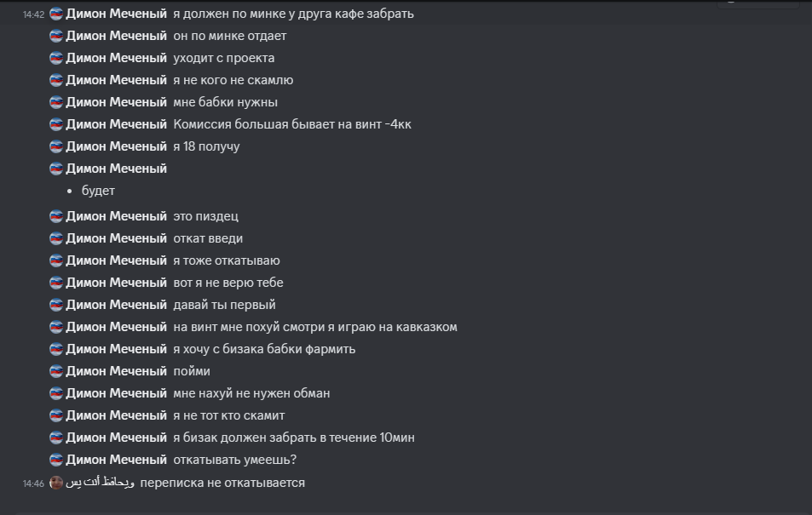This screenshot has width=812, height=515.
Task: Click message "я хочу с бизака бабки фармить"
Action: [264, 349]
